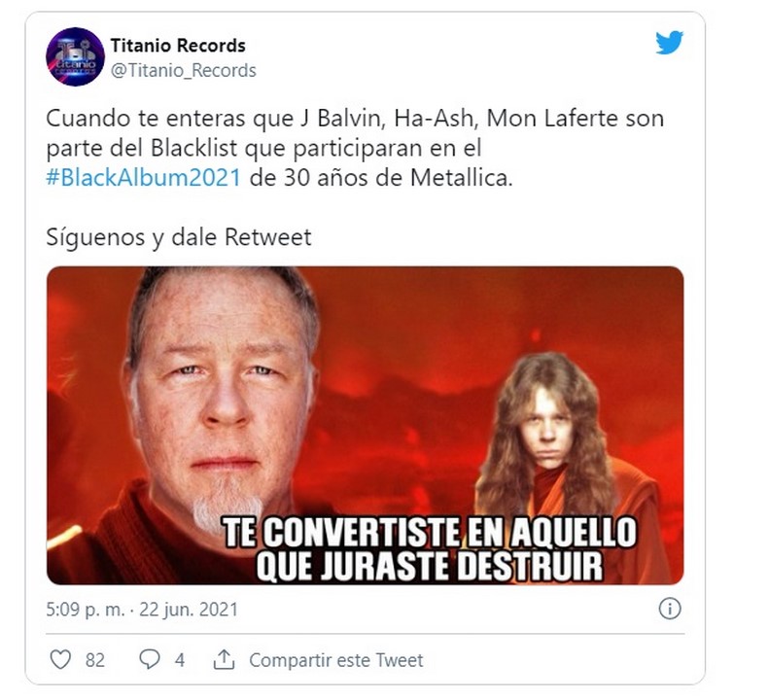The height and width of the screenshot is (700, 769).
Task: Click the meme caption TE CONVERTISTE EN AQUELLO
Action: (x=430, y=533)
